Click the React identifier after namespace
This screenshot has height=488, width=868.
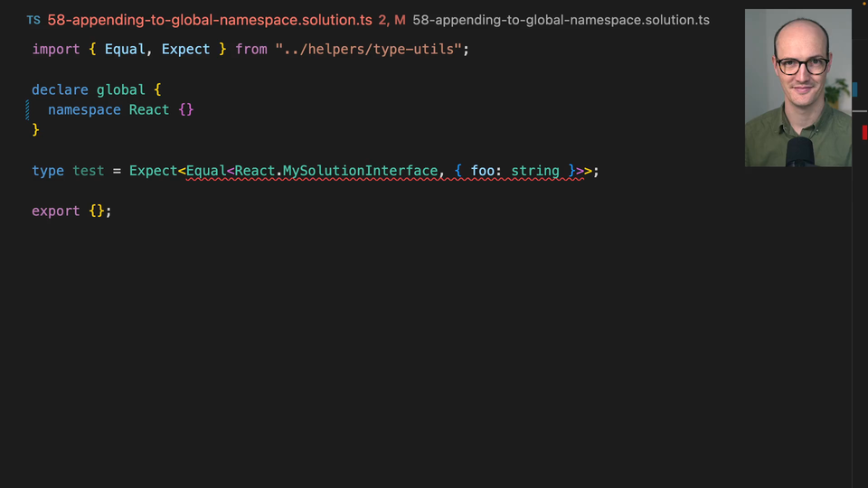click(x=149, y=109)
